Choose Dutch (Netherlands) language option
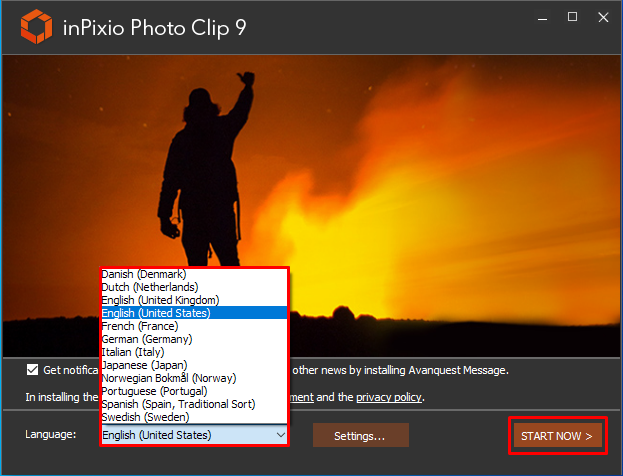623x476 pixels. tap(194, 287)
